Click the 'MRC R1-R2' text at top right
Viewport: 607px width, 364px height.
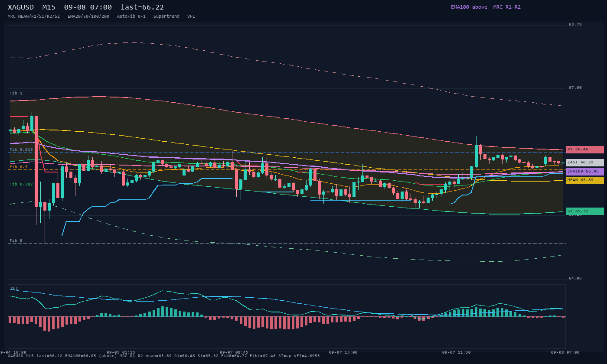coord(507,7)
